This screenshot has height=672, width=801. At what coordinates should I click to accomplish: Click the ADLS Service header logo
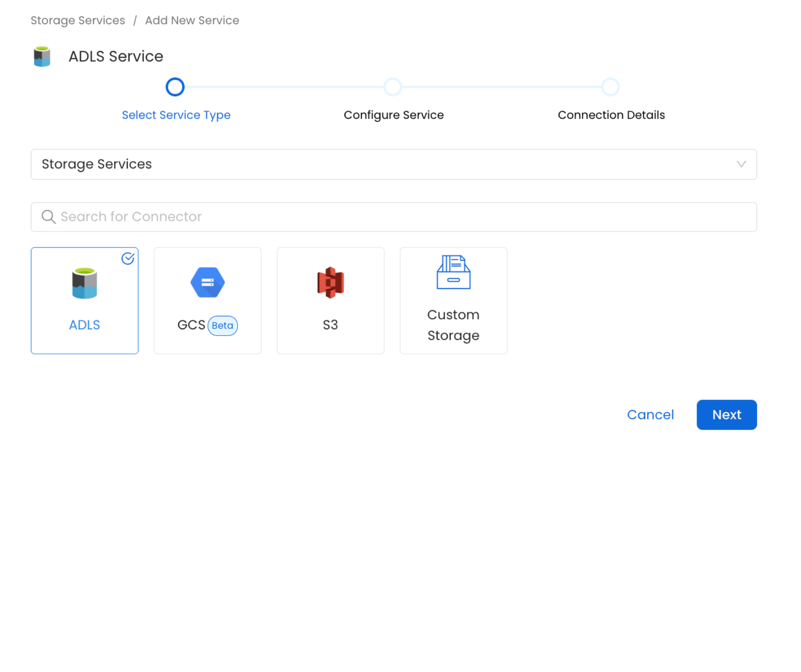42,56
